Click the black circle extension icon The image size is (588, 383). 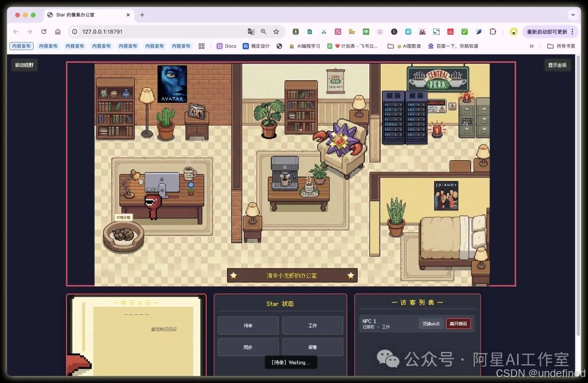(394, 32)
